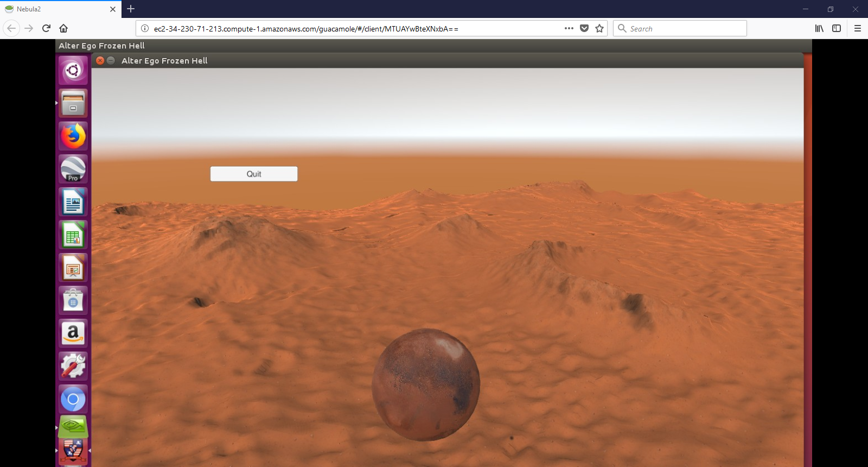This screenshot has width=868, height=467.
Task: Go back in the browser
Action: click(11, 28)
